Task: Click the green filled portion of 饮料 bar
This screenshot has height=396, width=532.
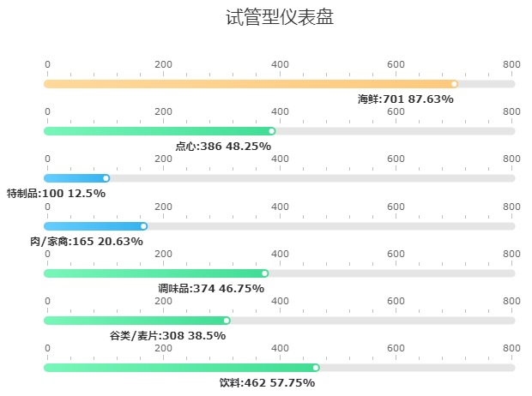Action: click(x=180, y=368)
